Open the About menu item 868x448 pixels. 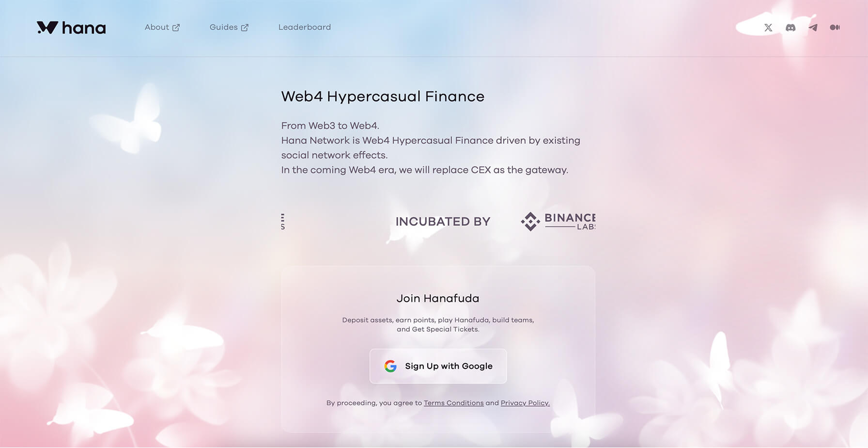pyautogui.click(x=156, y=27)
